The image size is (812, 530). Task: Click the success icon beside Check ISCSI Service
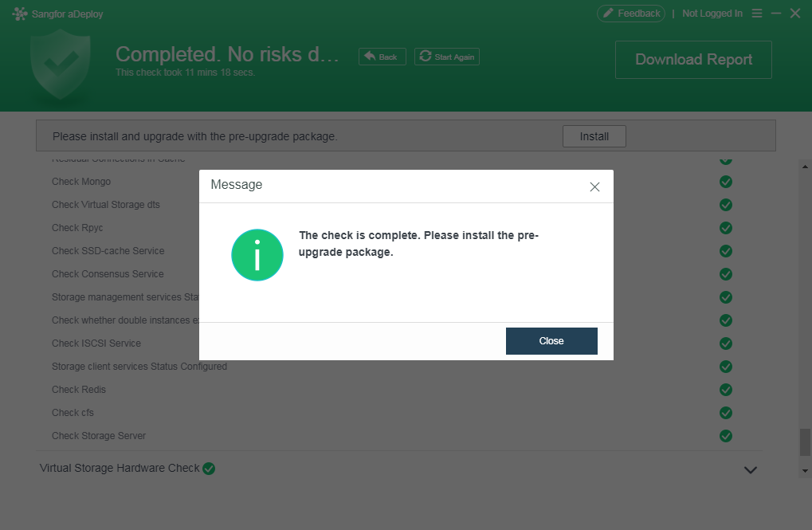point(724,344)
